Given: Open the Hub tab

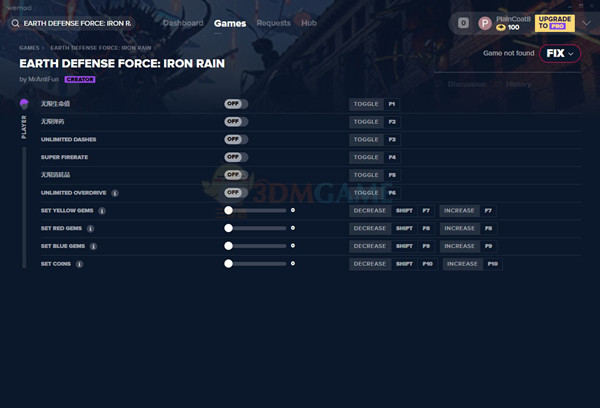Looking at the screenshot, I should point(309,23).
